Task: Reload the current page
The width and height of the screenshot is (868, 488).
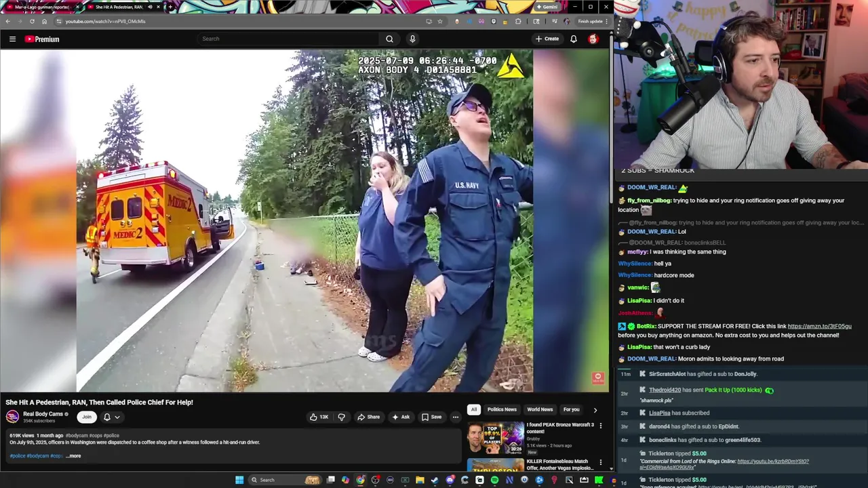Action: coord(32,21)
